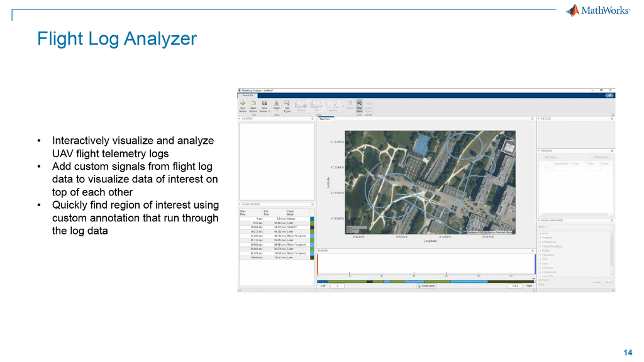Select the Save Session toolbar icon

click(x=264, y=104)
